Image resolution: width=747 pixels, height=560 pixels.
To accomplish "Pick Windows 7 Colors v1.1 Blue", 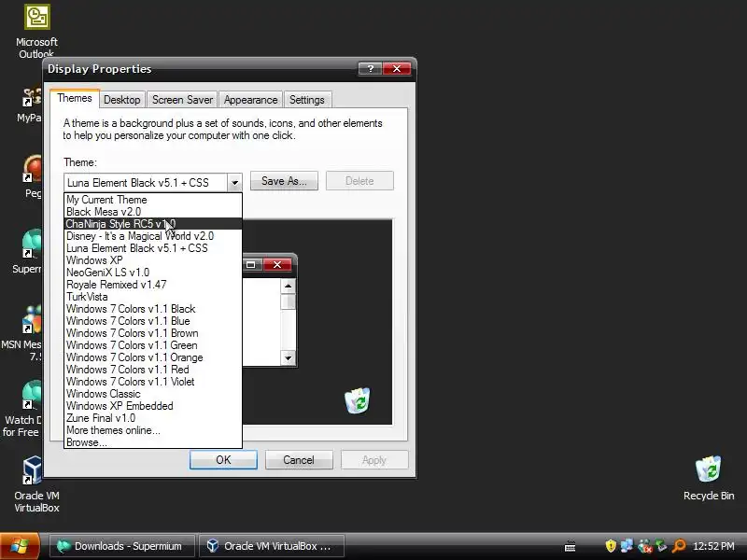I will click(x=153, y=321).
